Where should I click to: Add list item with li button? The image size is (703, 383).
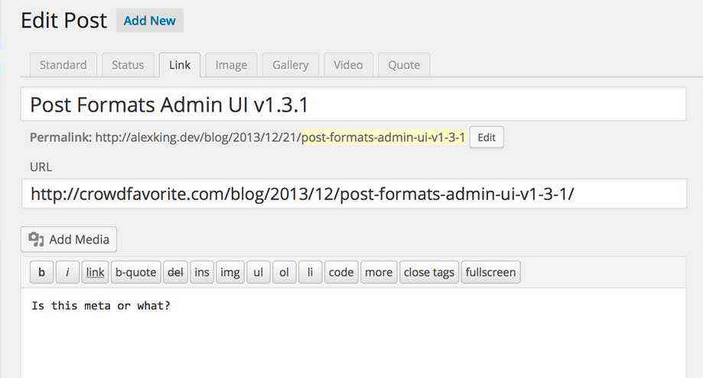point(310,272)
